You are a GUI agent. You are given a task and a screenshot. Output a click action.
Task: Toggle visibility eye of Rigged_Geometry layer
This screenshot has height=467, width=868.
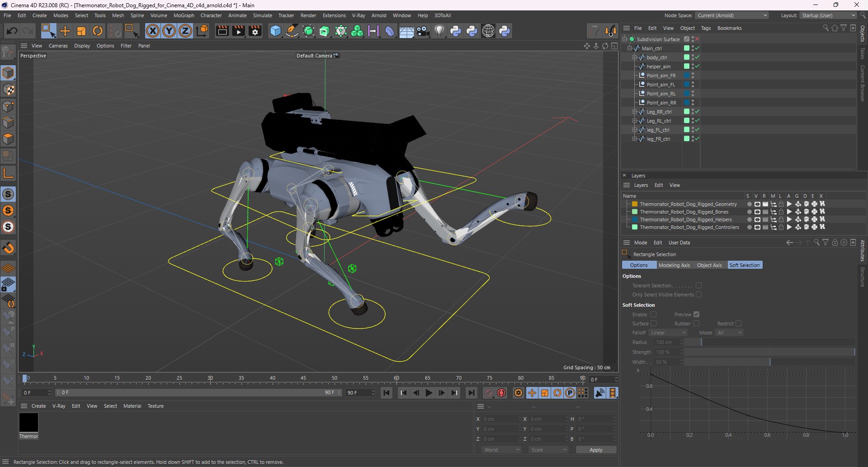[757, 204]
